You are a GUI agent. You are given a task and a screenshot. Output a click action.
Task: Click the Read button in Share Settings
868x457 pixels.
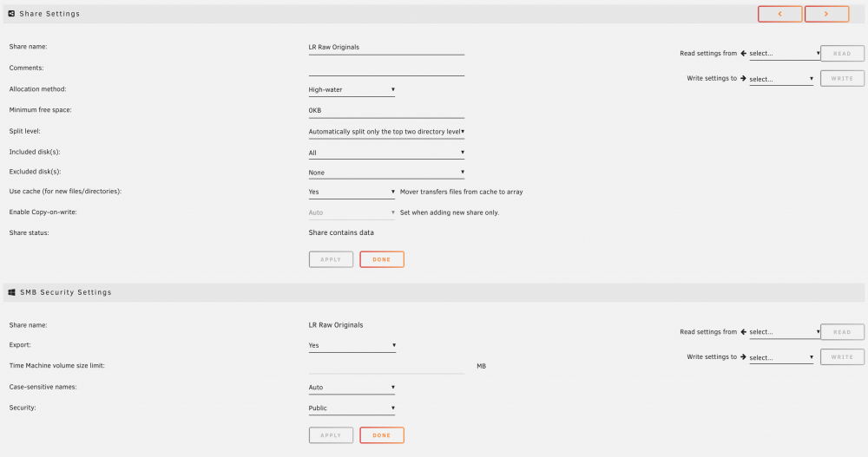(x=842, y=54)
